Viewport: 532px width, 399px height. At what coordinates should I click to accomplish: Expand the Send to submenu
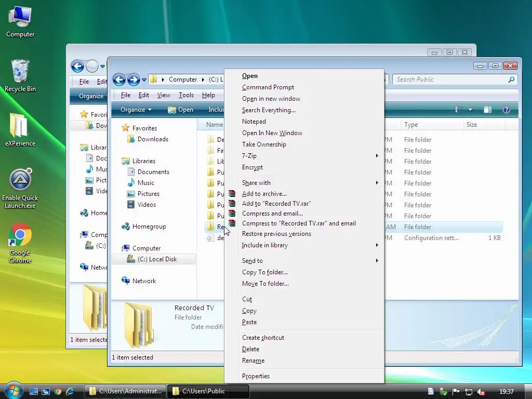pyautogui.click(x=377, y=261)
